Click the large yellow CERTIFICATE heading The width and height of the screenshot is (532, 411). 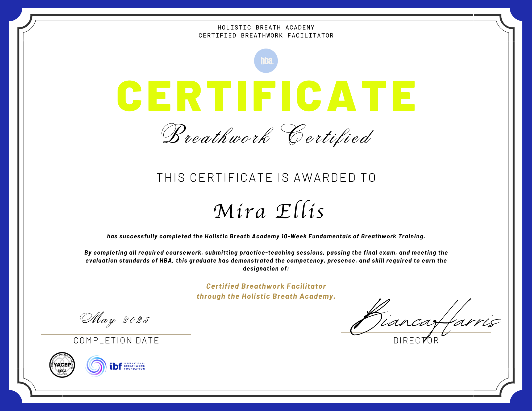click(x=266, y=96)
